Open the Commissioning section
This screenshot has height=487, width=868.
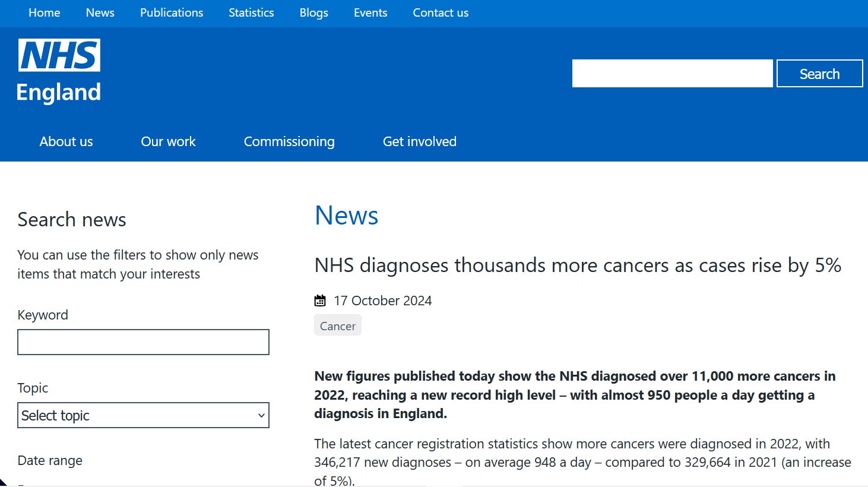[289, 141]
